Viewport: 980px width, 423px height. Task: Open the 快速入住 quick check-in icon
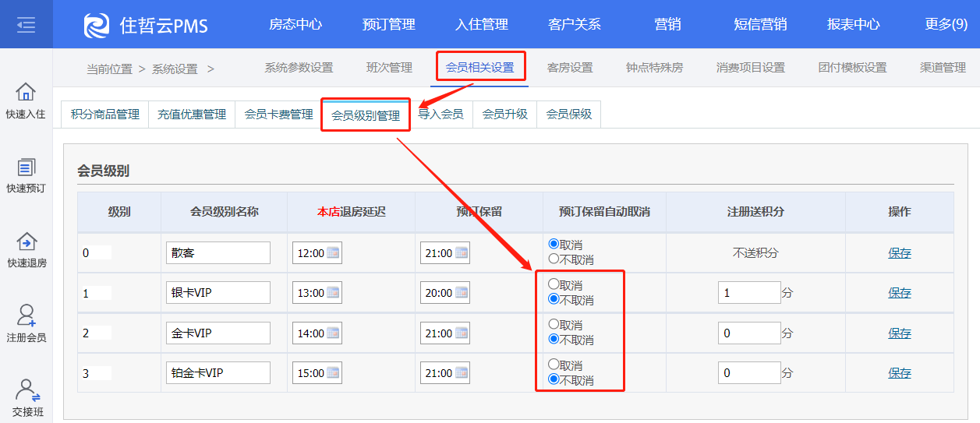[26, 92]
